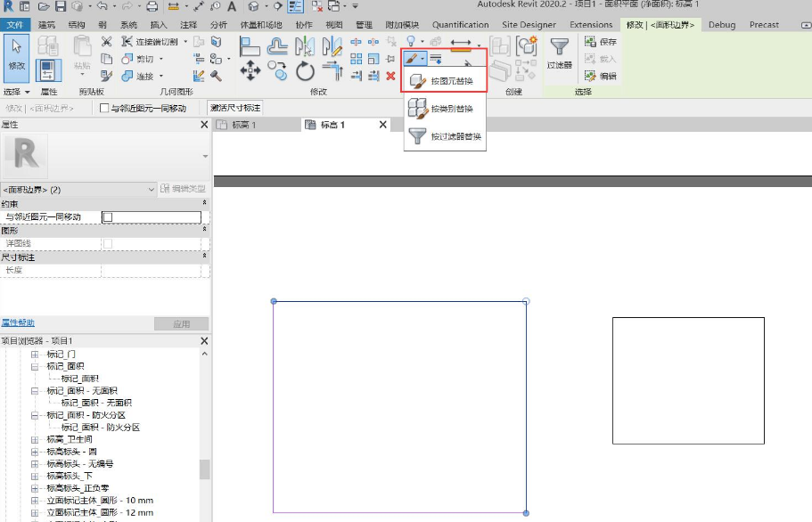812x522 pixels.
Task: Click the Demolish hammer icon
Action: (x=217, y=76)
